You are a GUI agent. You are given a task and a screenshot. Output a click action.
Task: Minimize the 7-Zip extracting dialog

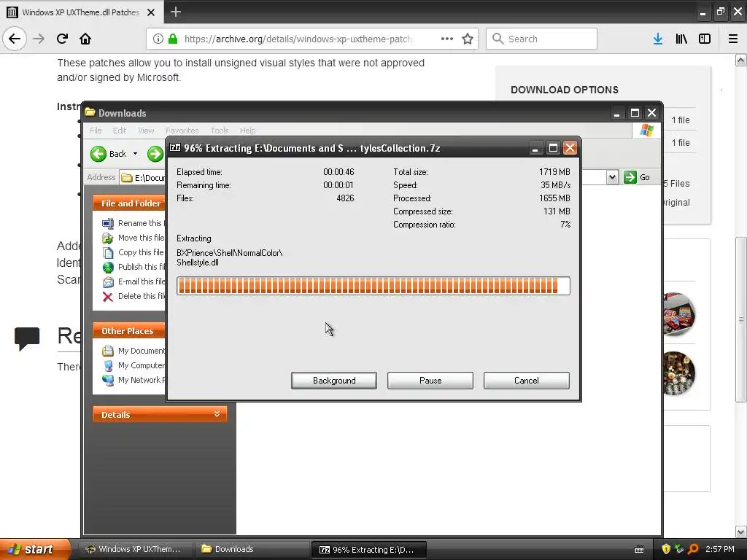(535, 148)
